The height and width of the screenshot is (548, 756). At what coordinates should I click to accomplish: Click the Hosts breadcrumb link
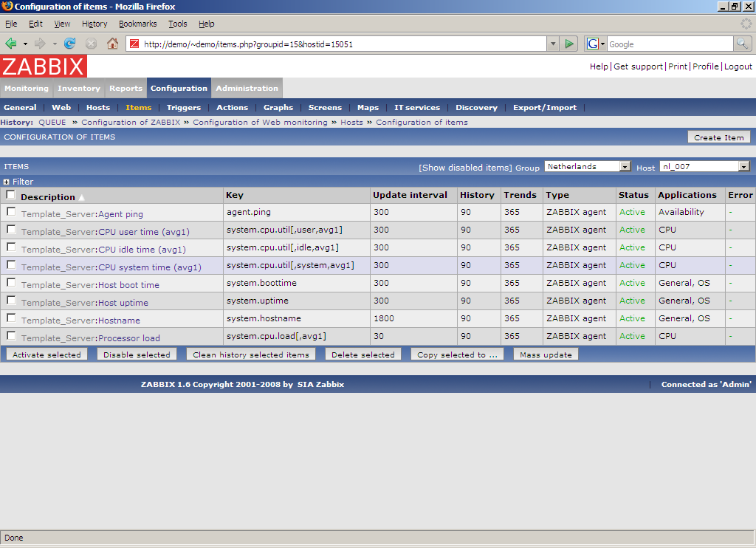click(x=351, y=123)
